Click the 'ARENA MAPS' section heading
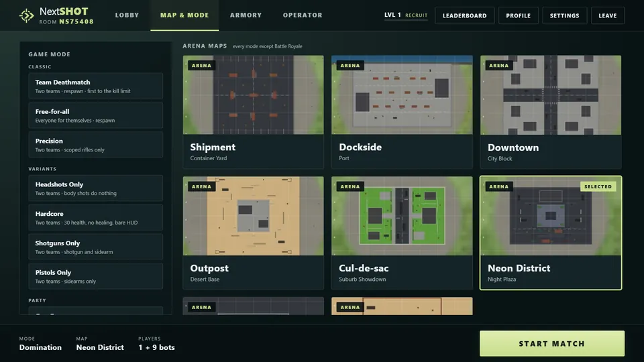This screenshot has width=644, height=362. [x=205, y=46]
